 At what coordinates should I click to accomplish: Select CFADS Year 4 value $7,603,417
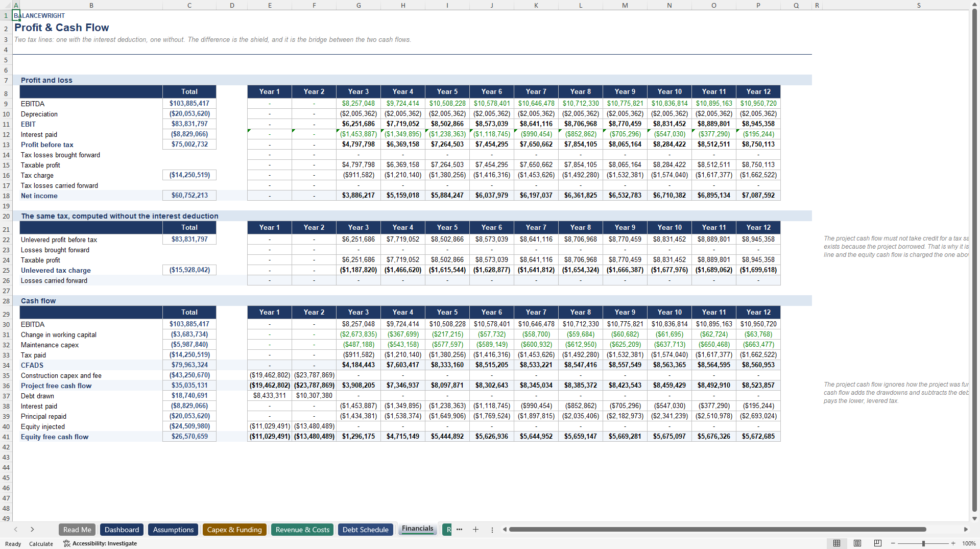click(403, 365)
